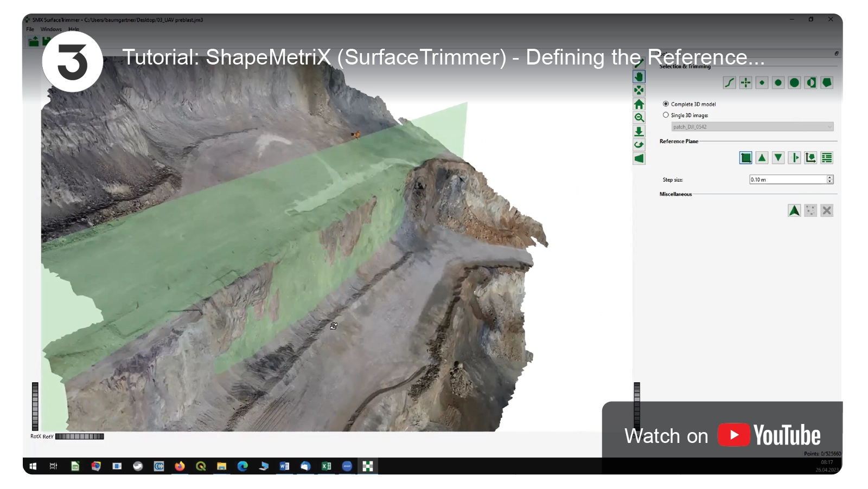Click the home view reset icon

pyautogui.click(x=639, y=104)
